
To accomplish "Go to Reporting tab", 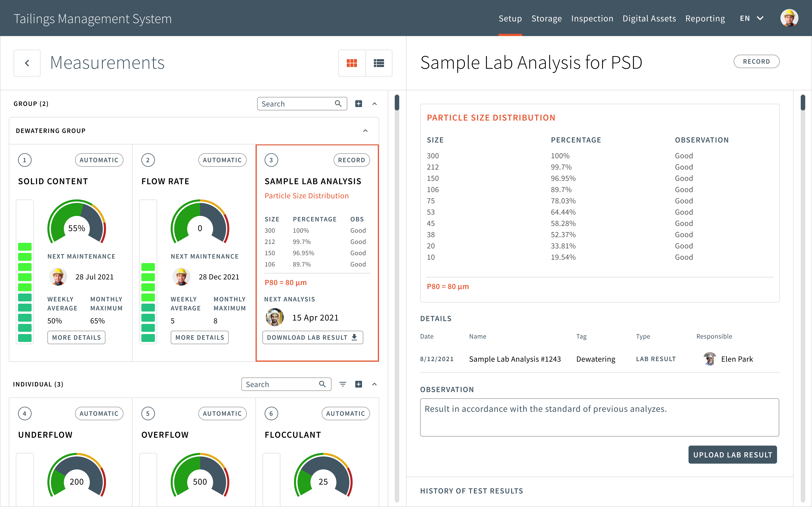I will click(x=705, y=18).
